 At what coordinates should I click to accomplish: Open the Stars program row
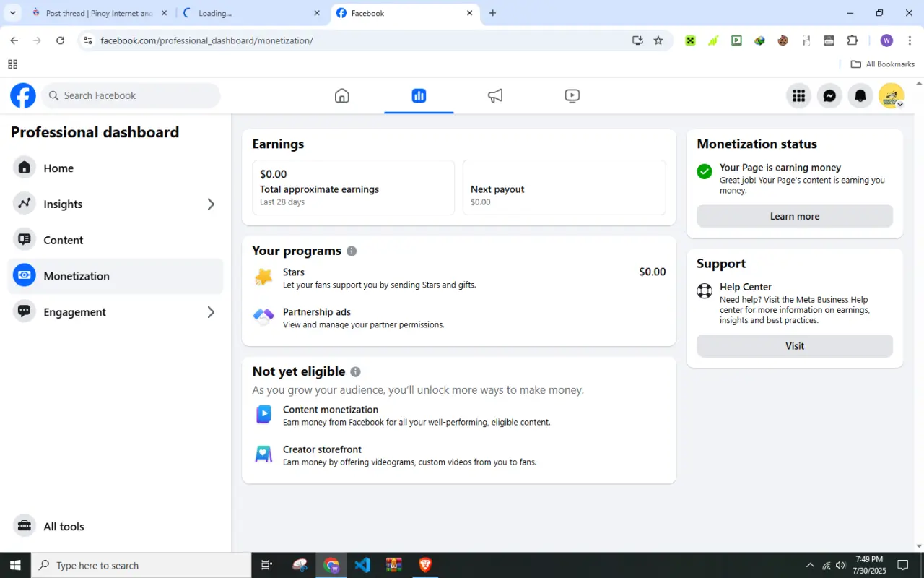pos(459,277)
